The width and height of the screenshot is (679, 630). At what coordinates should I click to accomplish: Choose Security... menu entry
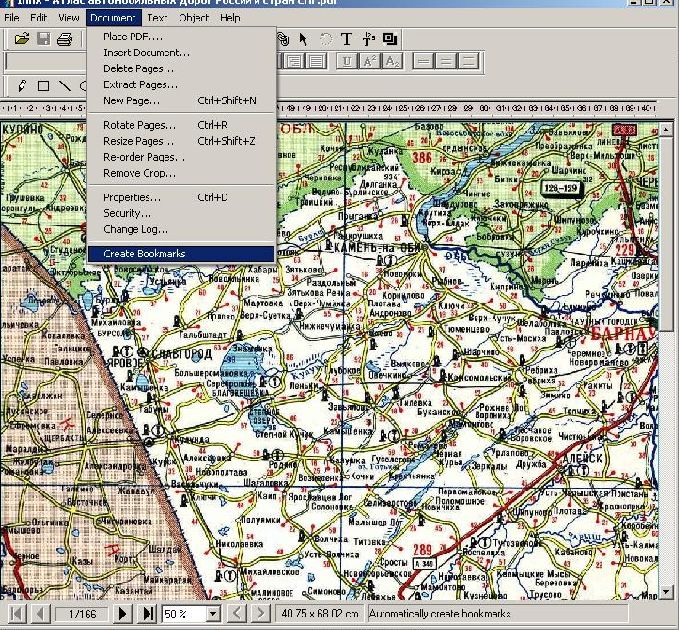point(181,213)
